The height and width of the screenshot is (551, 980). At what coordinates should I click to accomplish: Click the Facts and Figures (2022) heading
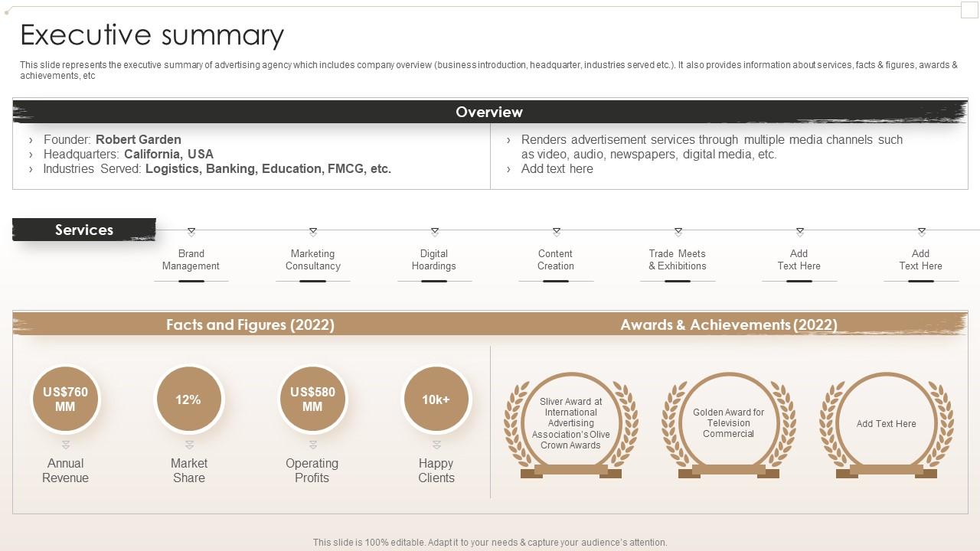click(250, 324)
